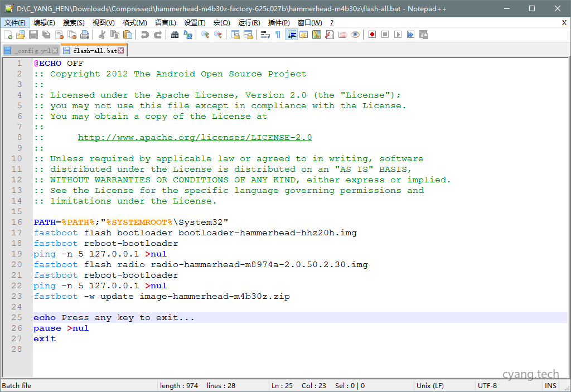Image resolution: width=571 pixels, height=392 pixels.
Task: Open Find with the binoculars icon
Action: point(175,35)
